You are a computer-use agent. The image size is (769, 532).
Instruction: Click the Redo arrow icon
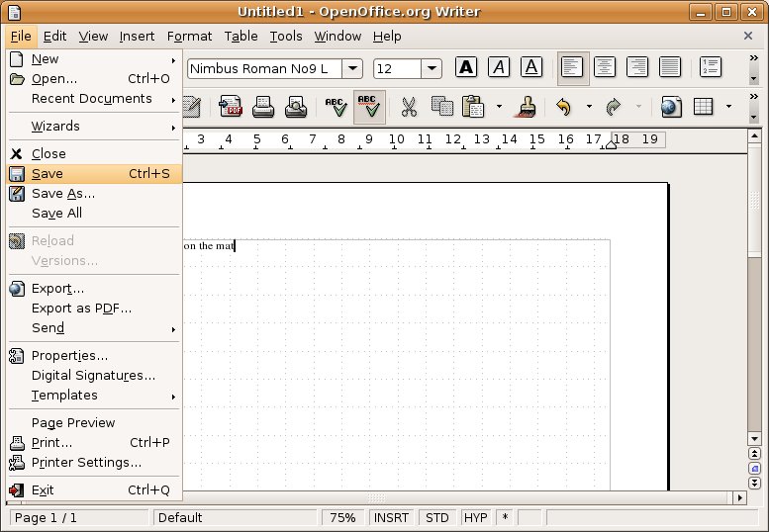(x=613, y=107)
